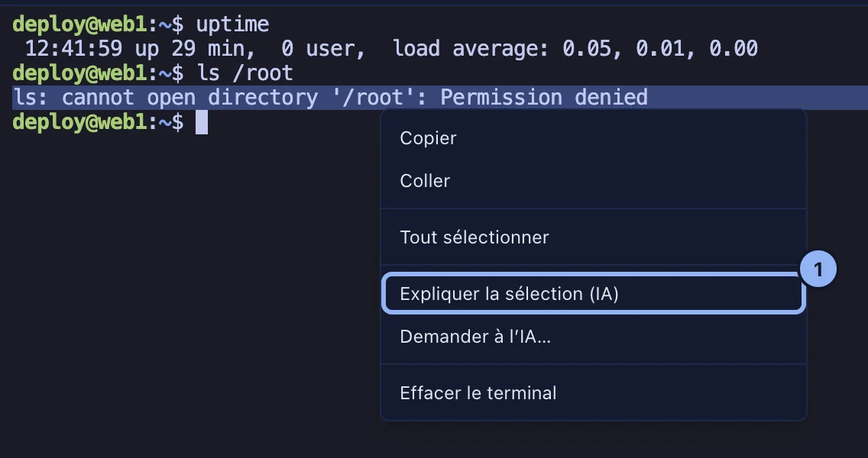Select Demander à l'IA... option
This screenshot has width=868, height=458.
tap(594, 337)
